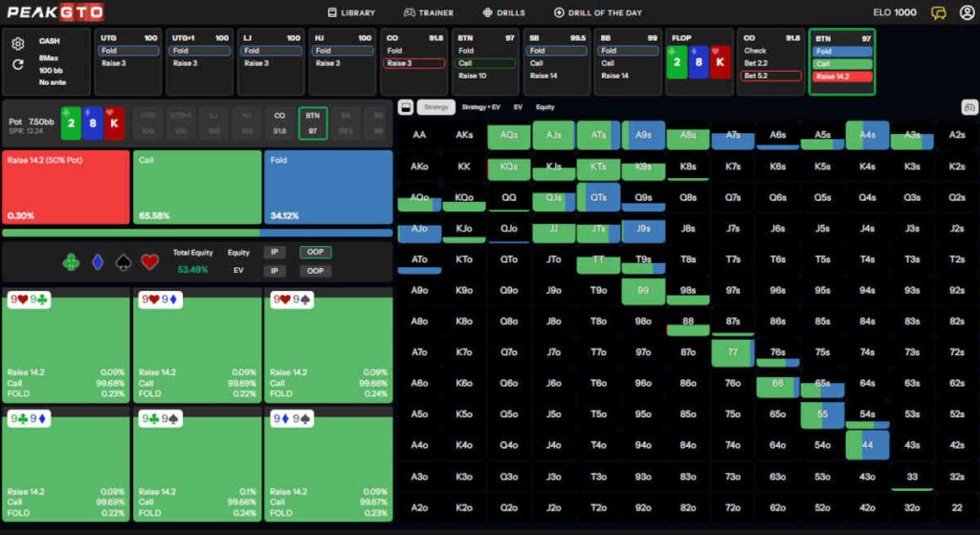Filter by the hearts suit icon
The width and height of the screenshot is (980, 535).
tap(149, 261)
